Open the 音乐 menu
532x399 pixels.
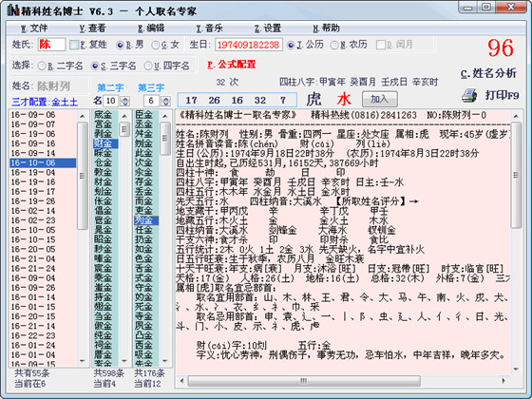(209, 28)
